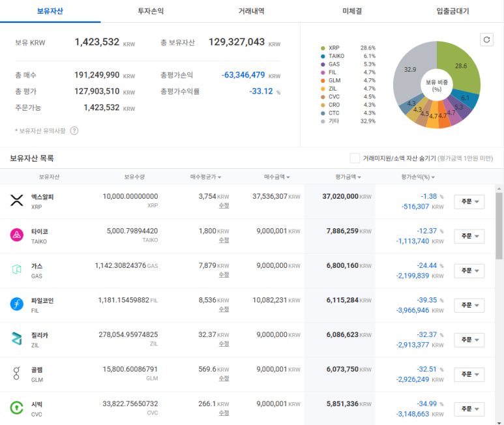Click the scrollbar down arrow
The width and height of the screenshot is (504, 425).
(x=499, y=422)
